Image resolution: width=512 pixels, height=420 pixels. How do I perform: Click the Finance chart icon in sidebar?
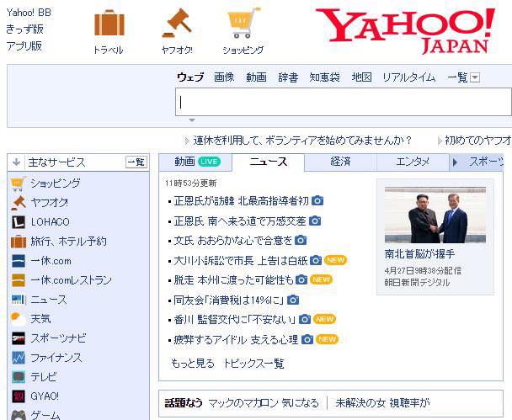click(x=19, y=358)
